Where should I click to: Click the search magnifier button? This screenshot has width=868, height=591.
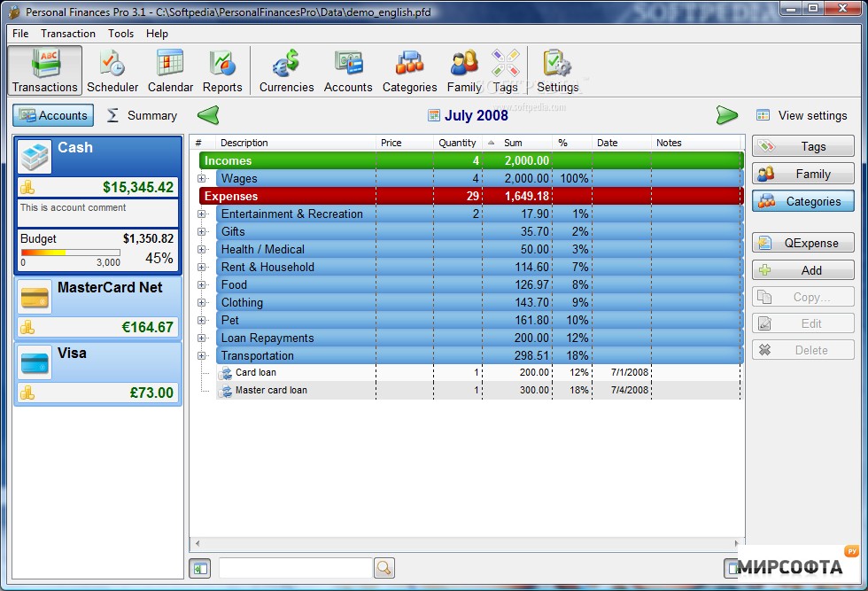[x=384, y=568]
